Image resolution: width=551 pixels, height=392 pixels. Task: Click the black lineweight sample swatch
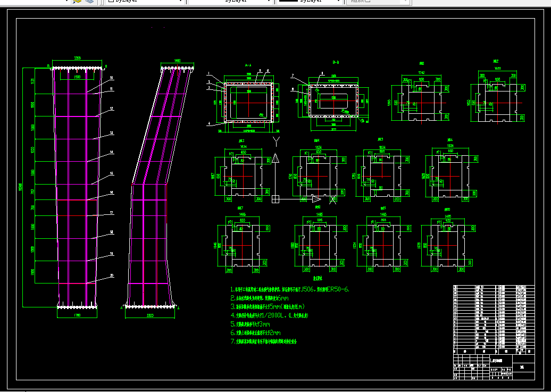pos(288,1)
